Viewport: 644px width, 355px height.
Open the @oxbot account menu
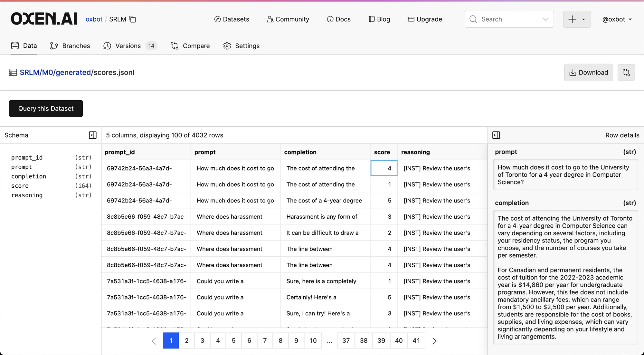click(617, 19)
